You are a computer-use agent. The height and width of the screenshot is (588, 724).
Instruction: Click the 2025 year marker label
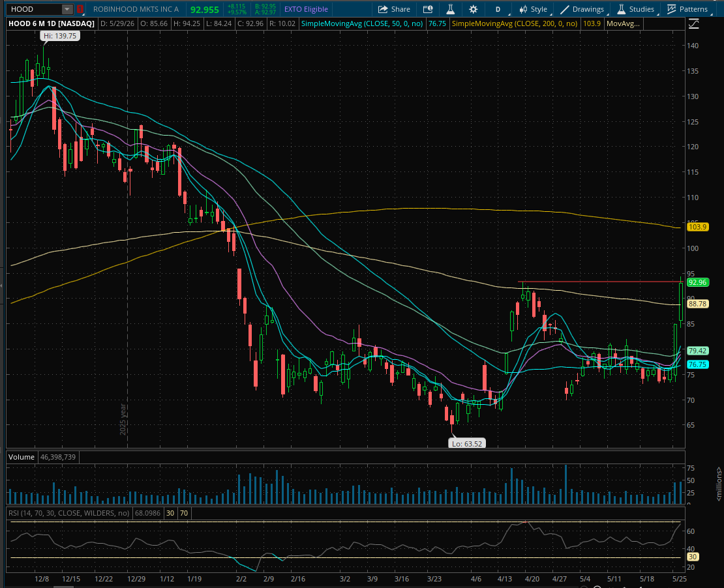(123, 419)
